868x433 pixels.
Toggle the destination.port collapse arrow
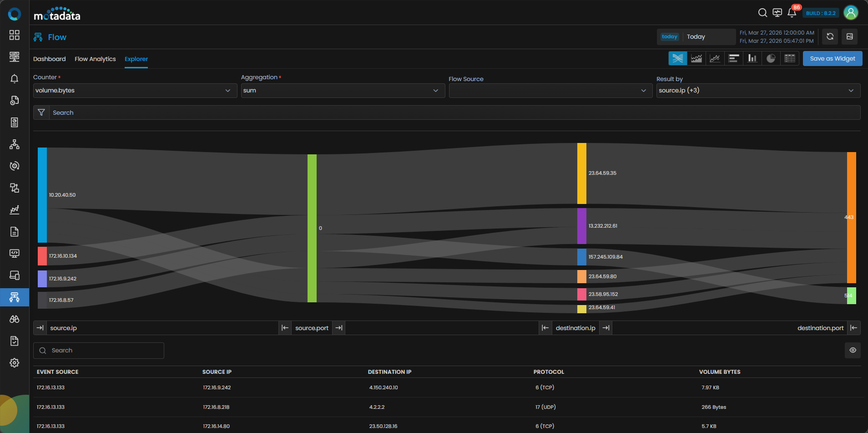click(x=854, y=328)
